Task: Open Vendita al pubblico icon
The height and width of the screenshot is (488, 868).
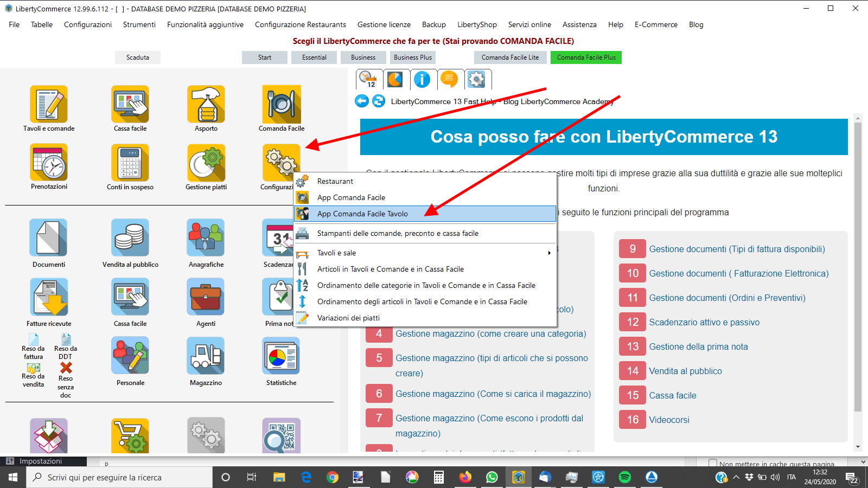Action: click(130, 237)
